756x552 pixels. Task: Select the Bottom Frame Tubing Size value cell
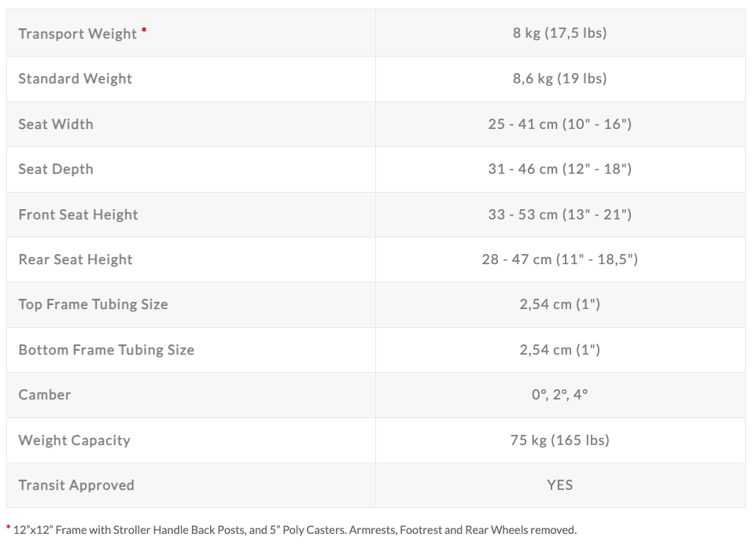[559, 350]
